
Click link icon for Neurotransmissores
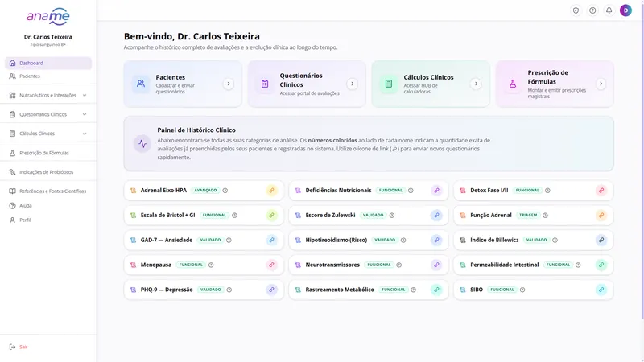coord(436,265)
